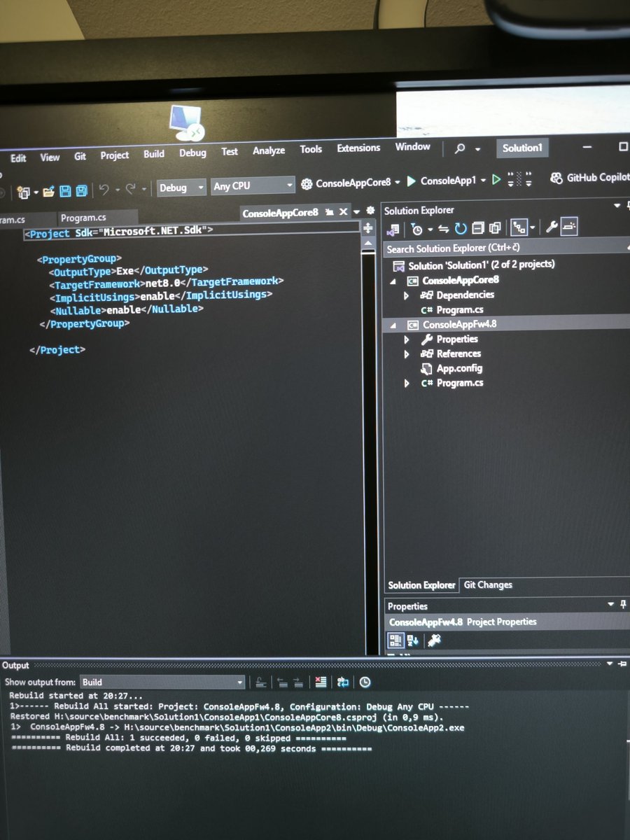This screenshot has height=840, width=630.
Task: Click the Search Solution Explorer field
Action: pos(506,248)
